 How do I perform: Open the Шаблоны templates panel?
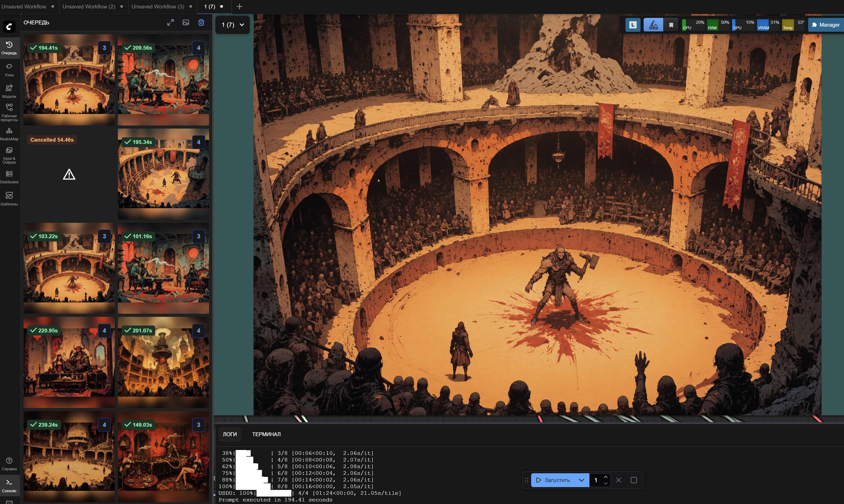pyautogui.click(x=9, y=198)
